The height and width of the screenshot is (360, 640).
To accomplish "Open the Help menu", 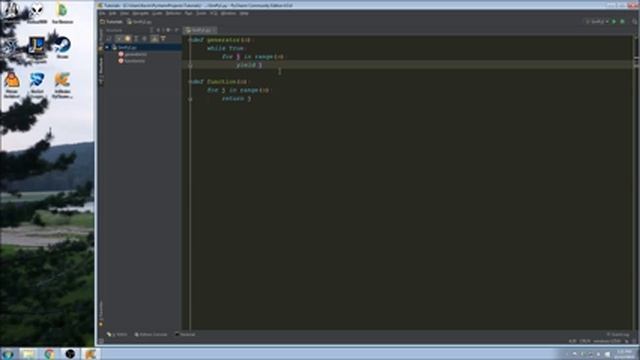I will click(x=244, y=13).
